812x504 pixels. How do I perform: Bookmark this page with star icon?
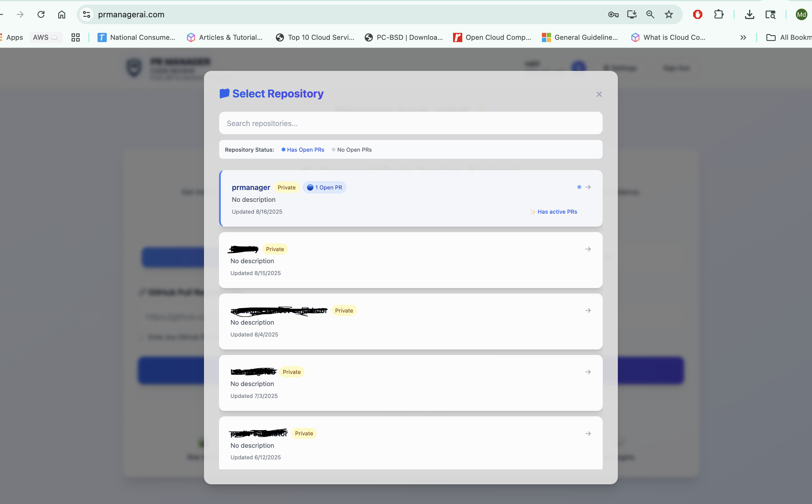coord(669,14)
